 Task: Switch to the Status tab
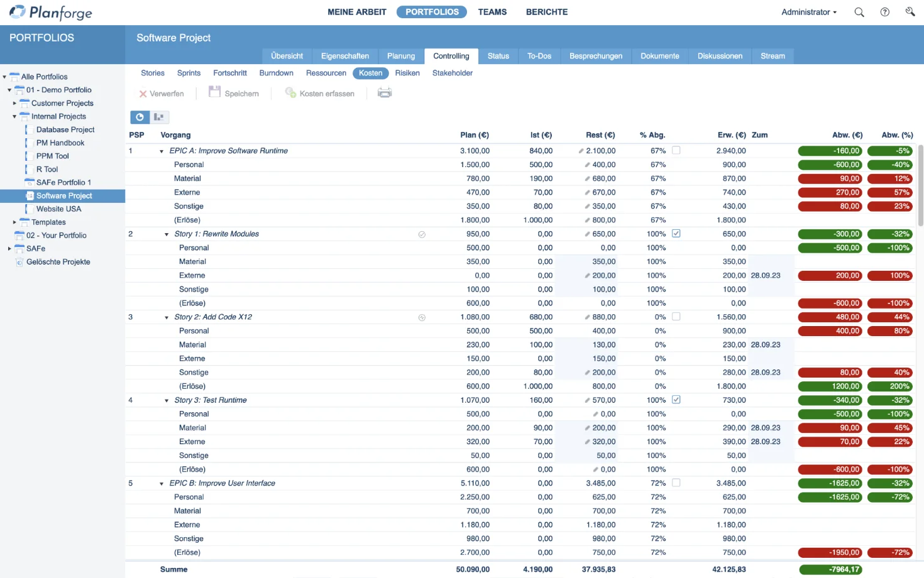click(498, 56)
